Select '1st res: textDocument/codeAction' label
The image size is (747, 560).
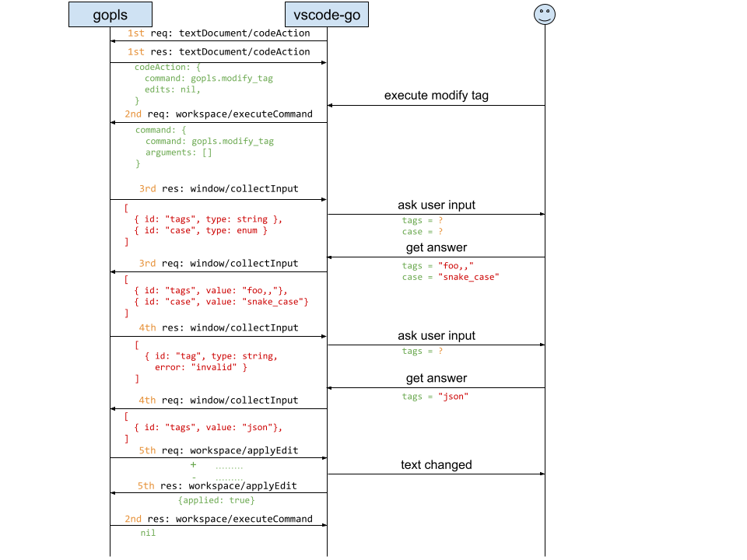pyautogui.click(x=219, y=52)
